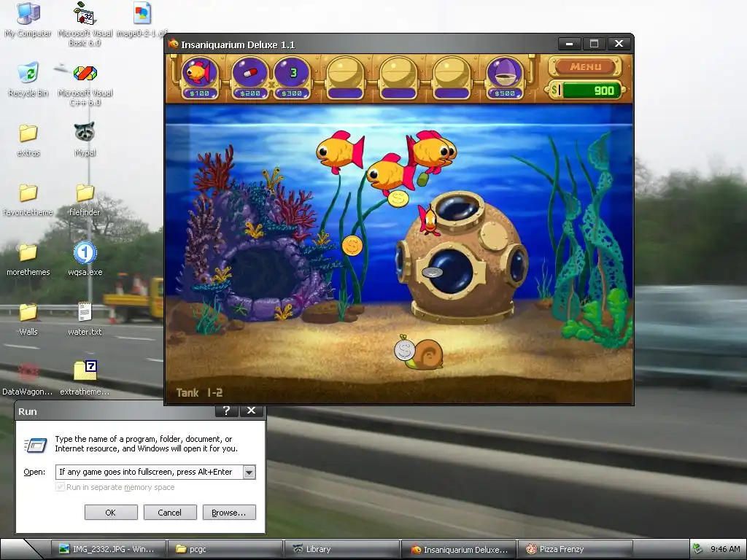The height and width of the screenshot is (560, 747).
Task: Toggle Run in separate memory space checkbox
Action: click(x=60, y=486)
